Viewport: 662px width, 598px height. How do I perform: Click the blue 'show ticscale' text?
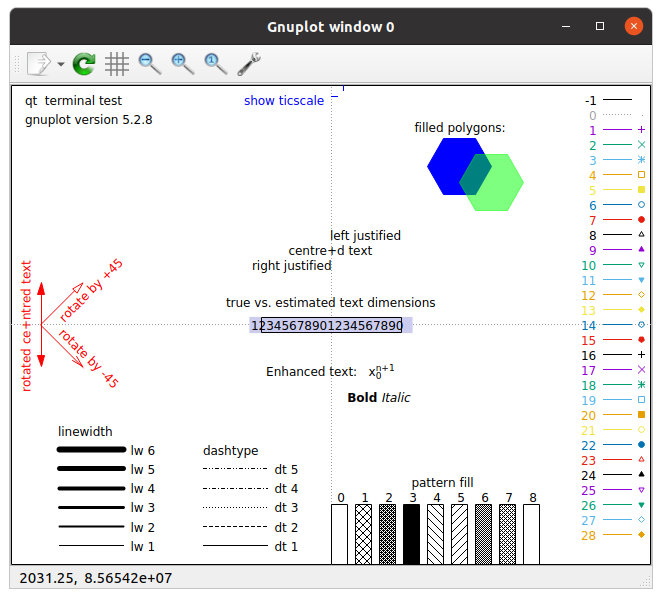(283, 101)
